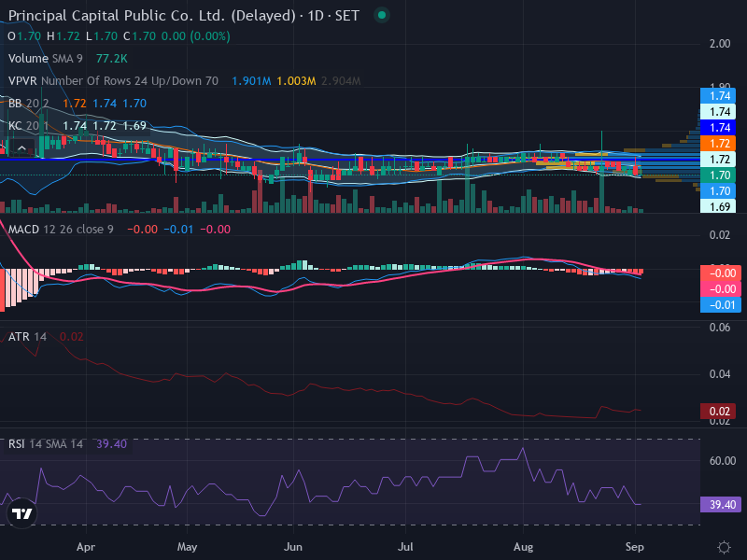Click the Jun label on time axis

click(x=293, y=547)
